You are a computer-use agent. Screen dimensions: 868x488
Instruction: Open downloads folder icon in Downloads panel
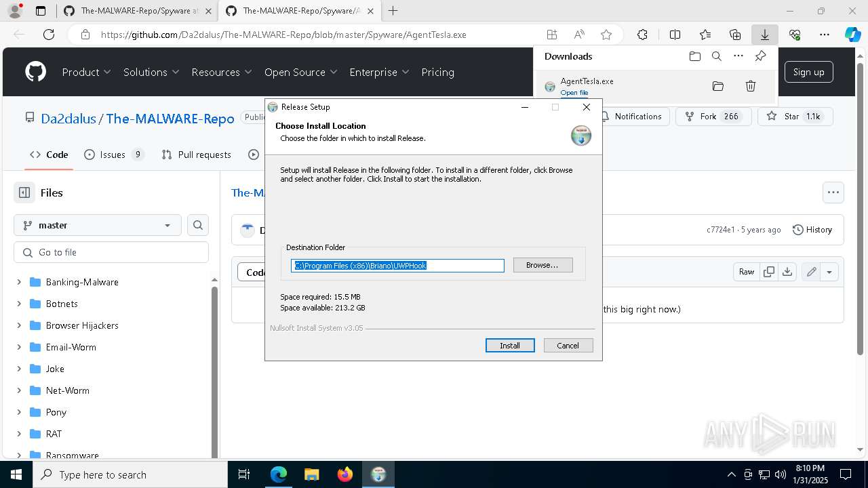click(x=695, y=56)
